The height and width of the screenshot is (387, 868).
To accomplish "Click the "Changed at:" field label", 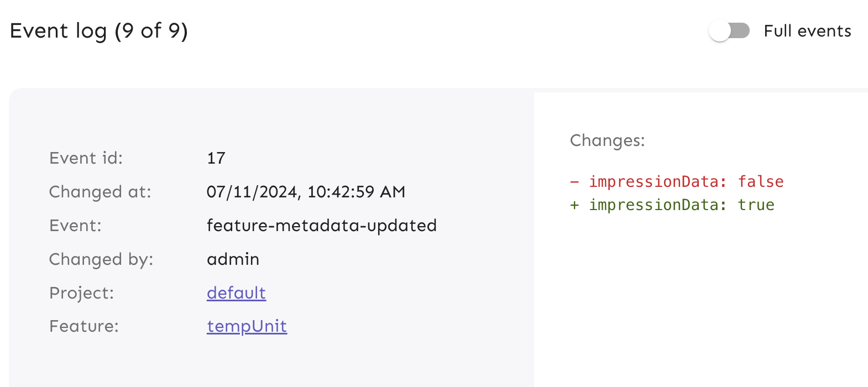I will coord(100,192).
